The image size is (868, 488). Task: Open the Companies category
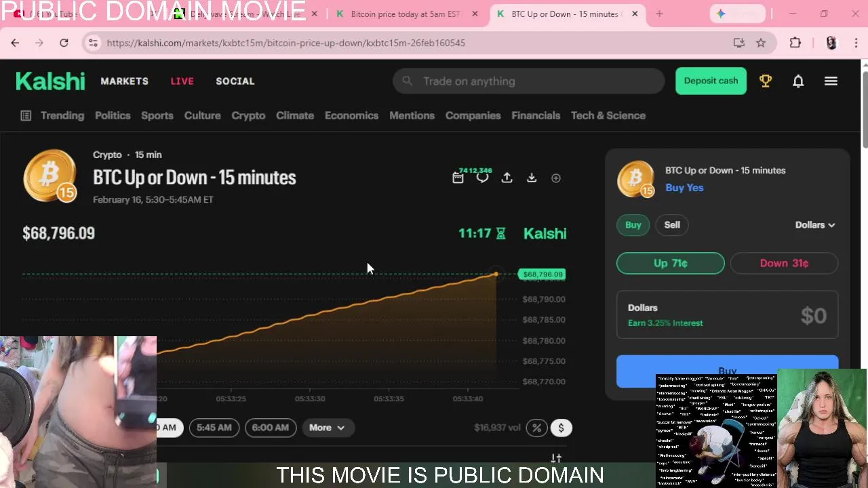(473, 116)
